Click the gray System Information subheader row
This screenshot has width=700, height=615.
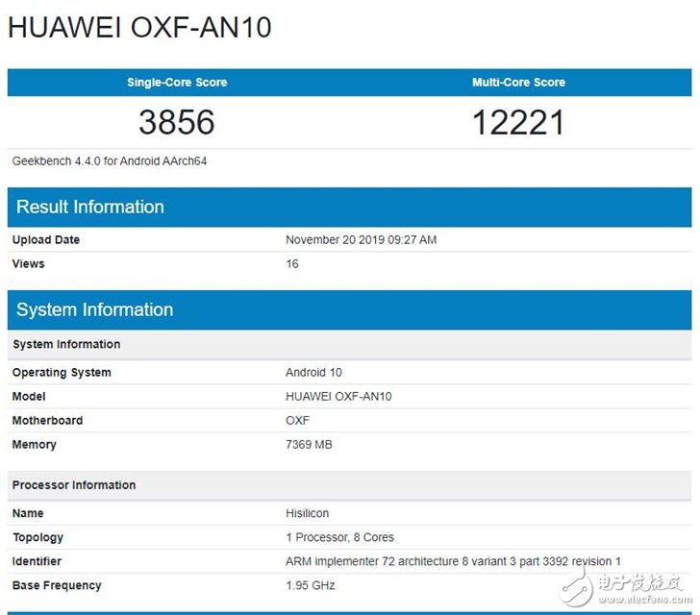pyautogui.click(x=350, y=344)
